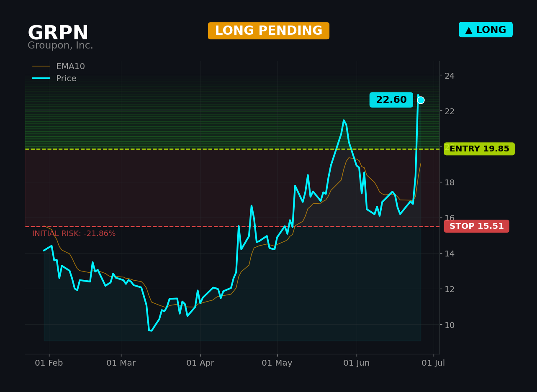Image resolution: width=537 pixels, height=392 pixels.
Task: Select the Groupon, Inc. company name
Action: point(60,46)
